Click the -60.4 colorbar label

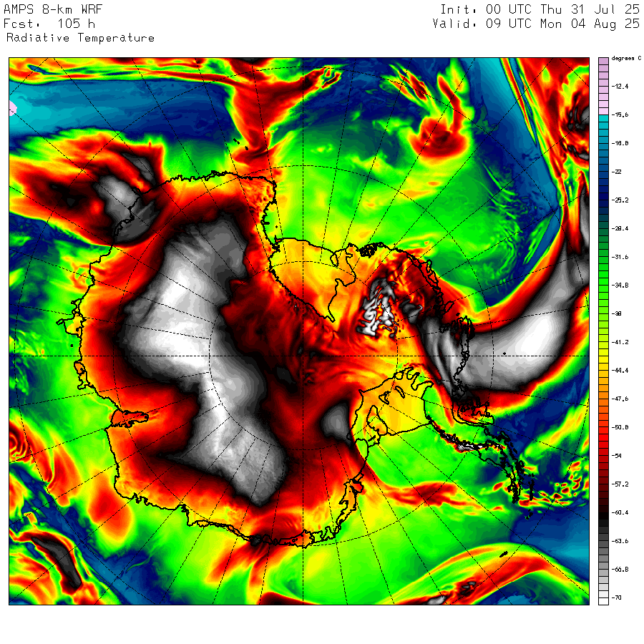(620, 512)
